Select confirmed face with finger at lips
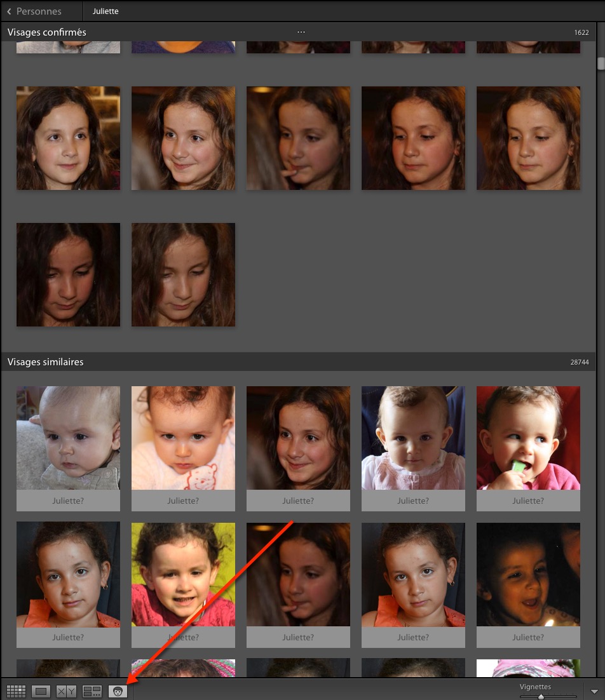The image size is (605, 700). 298,138
